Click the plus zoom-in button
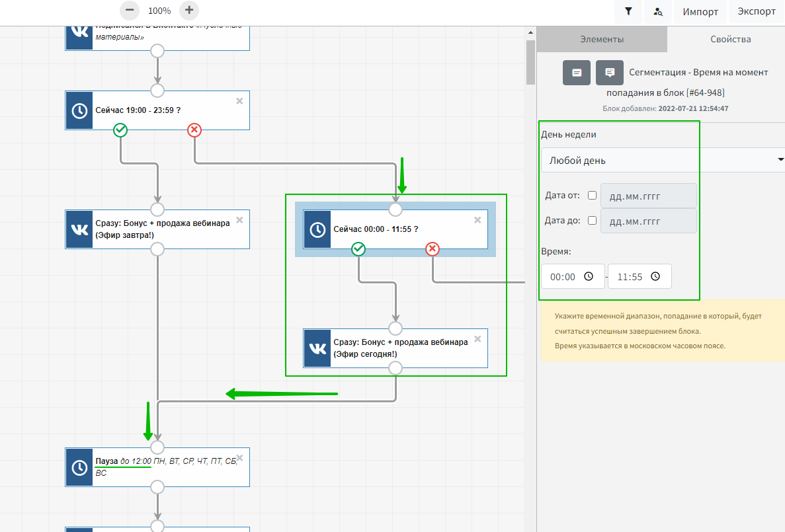785x532 pixels. coord(188,11)
